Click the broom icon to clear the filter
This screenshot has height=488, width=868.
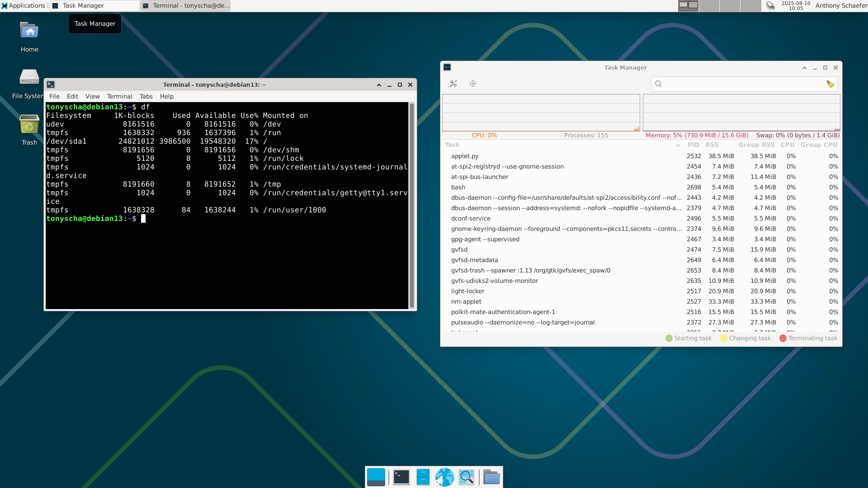pyautogui.click(x=830, y=84)
